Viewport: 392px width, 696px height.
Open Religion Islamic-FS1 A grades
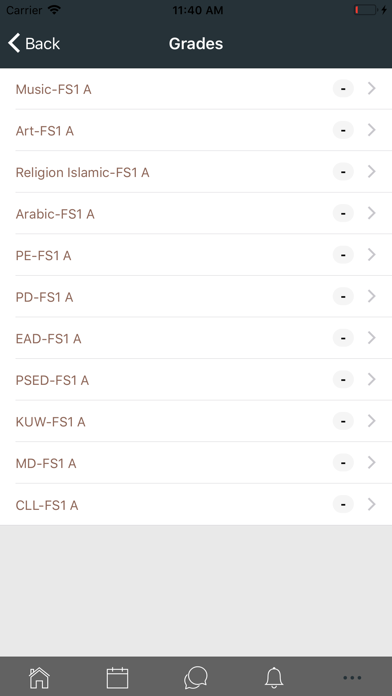(x=196, y=172)
